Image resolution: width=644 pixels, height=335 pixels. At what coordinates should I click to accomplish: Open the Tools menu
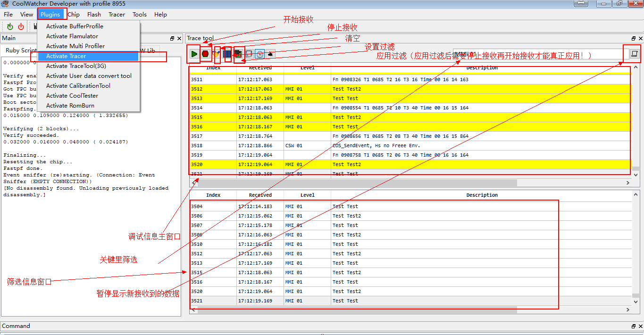tap(140, 14)
